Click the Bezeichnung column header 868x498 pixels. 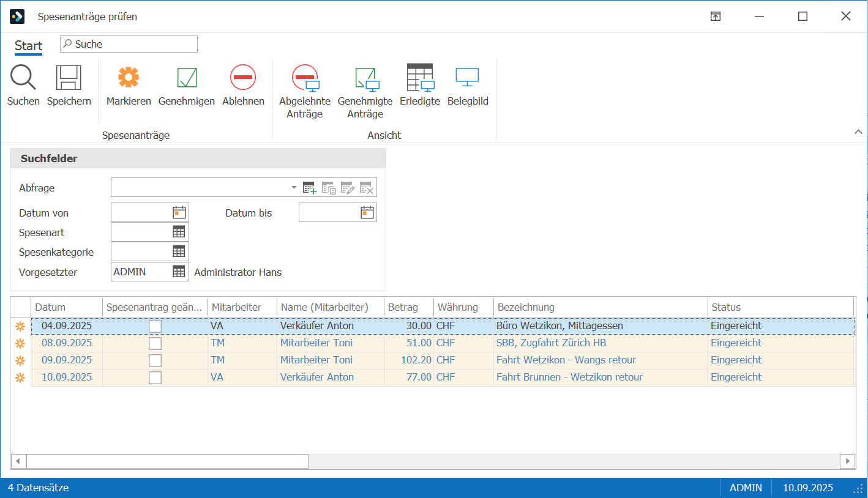point(600,307)
